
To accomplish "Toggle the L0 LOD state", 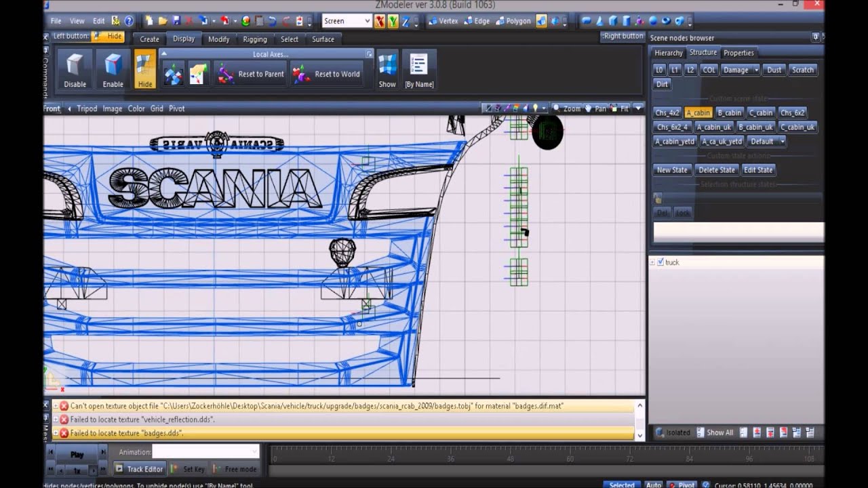I will click(x=659, y=70).
